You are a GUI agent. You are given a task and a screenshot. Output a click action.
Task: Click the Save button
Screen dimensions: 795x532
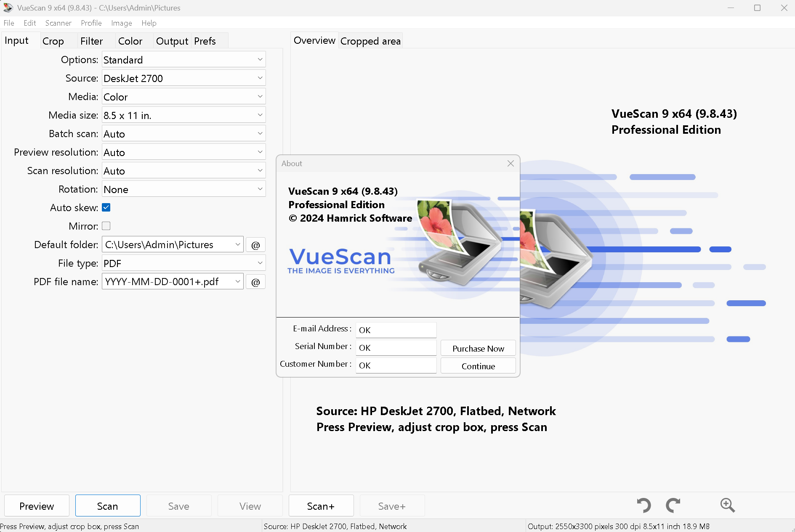(179, 506)
